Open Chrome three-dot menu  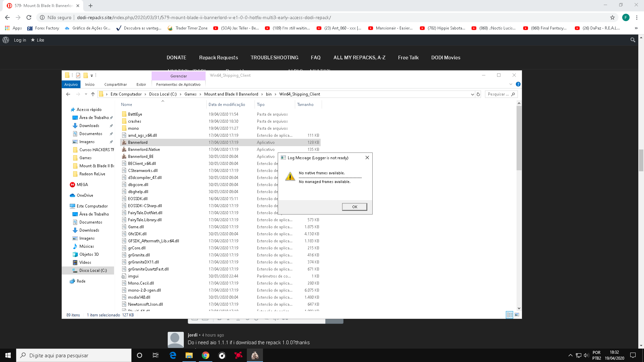click(x=637, y=17)
